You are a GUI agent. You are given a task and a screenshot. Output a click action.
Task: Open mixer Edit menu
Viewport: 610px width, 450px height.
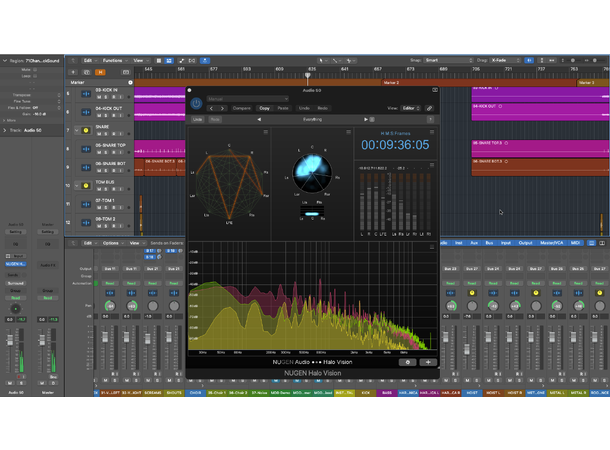[x=90, y=243]
